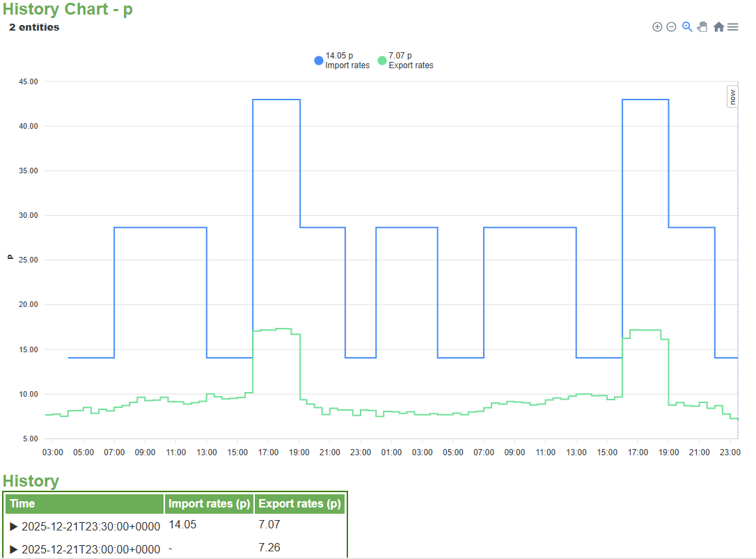Select the Export rates (p) column header
756x559 pixels.
pyautogui.click(x=299, y=503)
